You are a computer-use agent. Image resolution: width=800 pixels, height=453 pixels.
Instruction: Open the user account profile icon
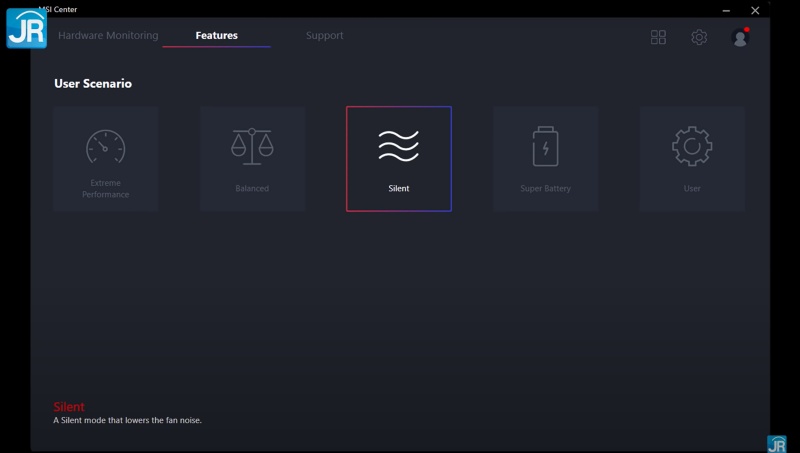pos(740,37)
